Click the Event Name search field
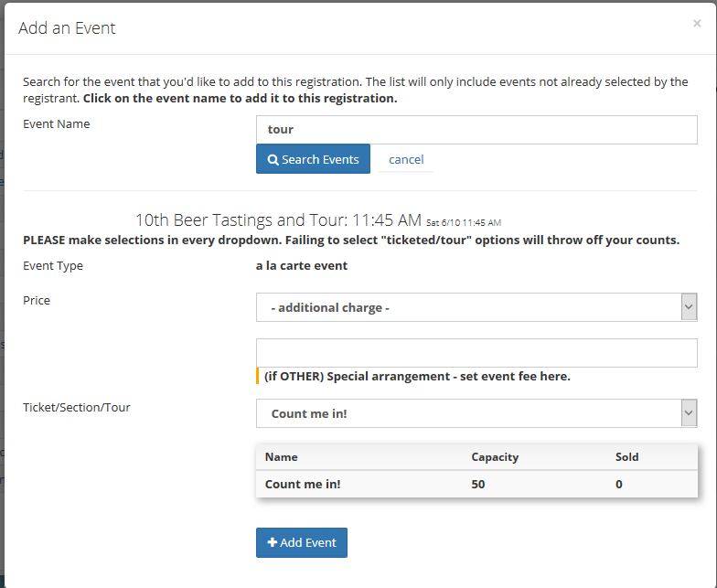717x588 pixels. [476, 130]
